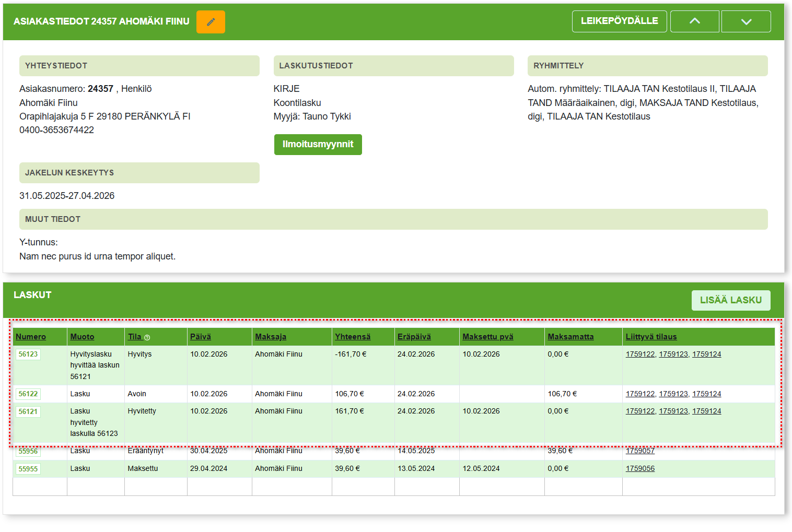This screenshot has height=532, width=792.
Task: Sort invoices by Numero column
Action: pos(31,337)
